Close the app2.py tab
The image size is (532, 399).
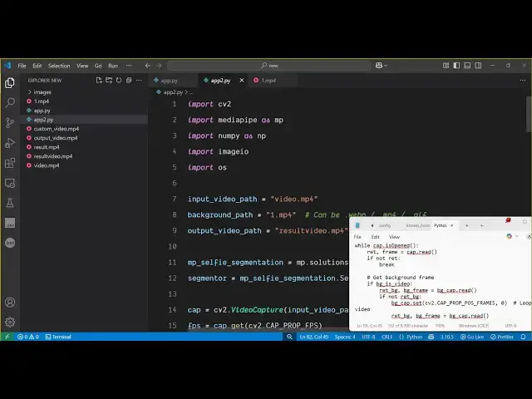(x=242, y=81)
